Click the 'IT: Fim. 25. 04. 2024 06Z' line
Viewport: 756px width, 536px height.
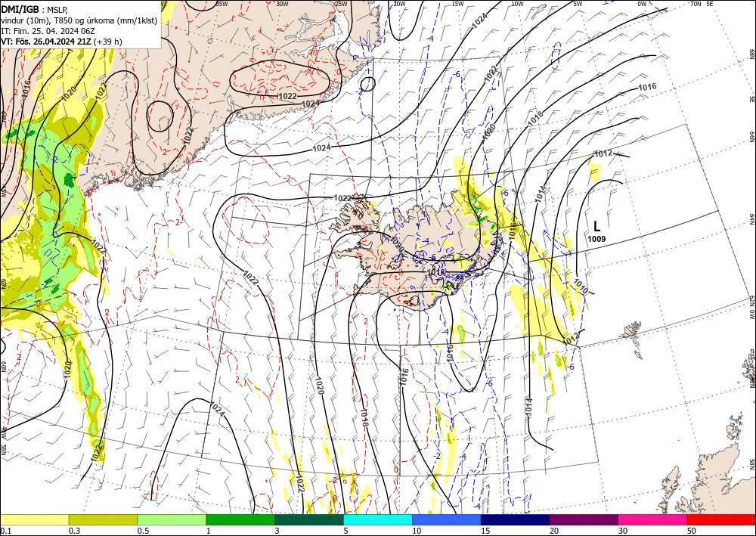pos(48,31)
